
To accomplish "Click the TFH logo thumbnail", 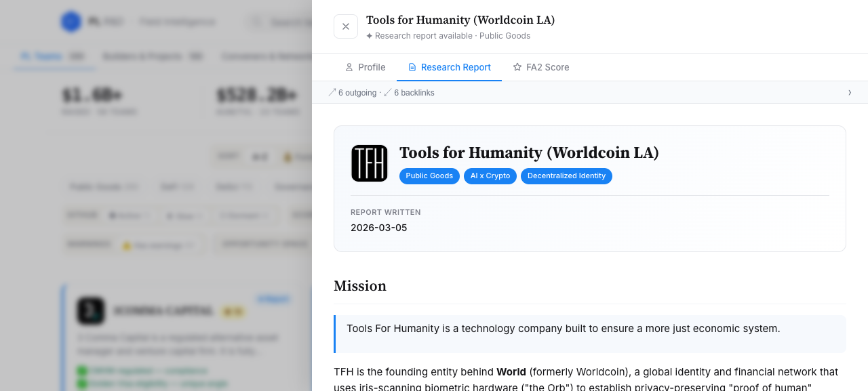I will [370, 163].
